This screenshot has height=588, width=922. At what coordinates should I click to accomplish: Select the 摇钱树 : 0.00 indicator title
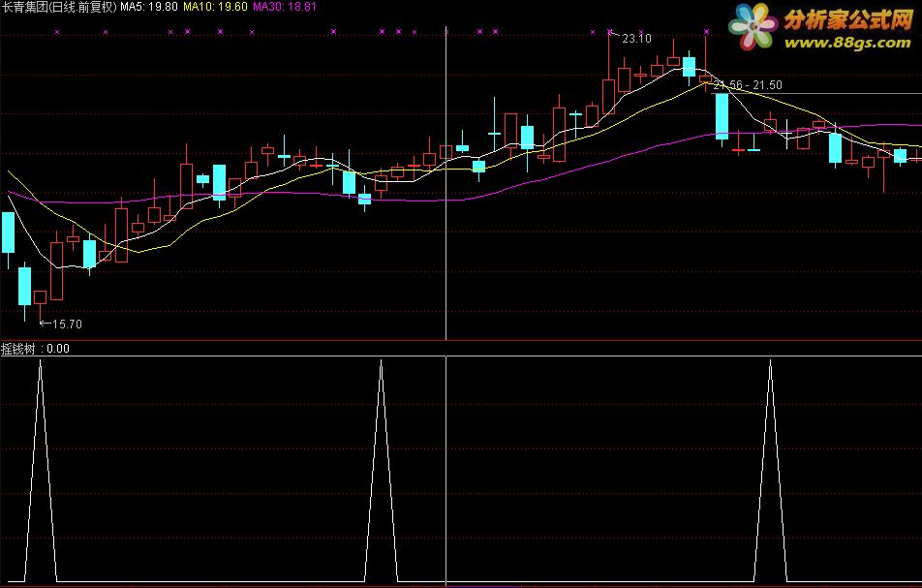35,349
